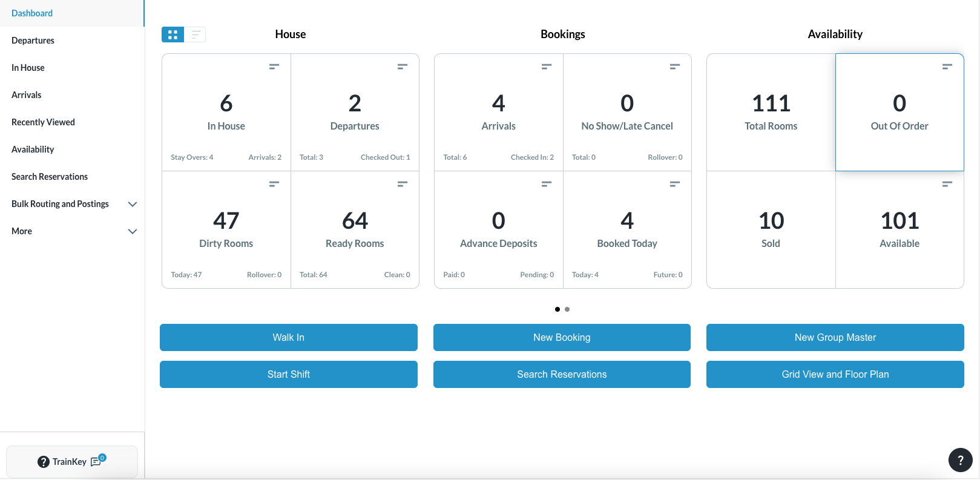
Task: Expand Bulk Routing and Postings menu
Action: tap(132, 204)
